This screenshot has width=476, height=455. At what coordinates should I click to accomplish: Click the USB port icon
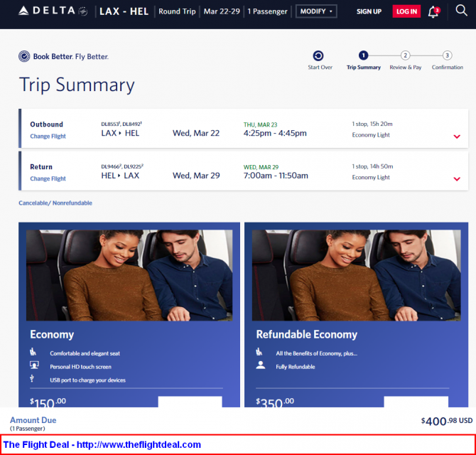32,378
